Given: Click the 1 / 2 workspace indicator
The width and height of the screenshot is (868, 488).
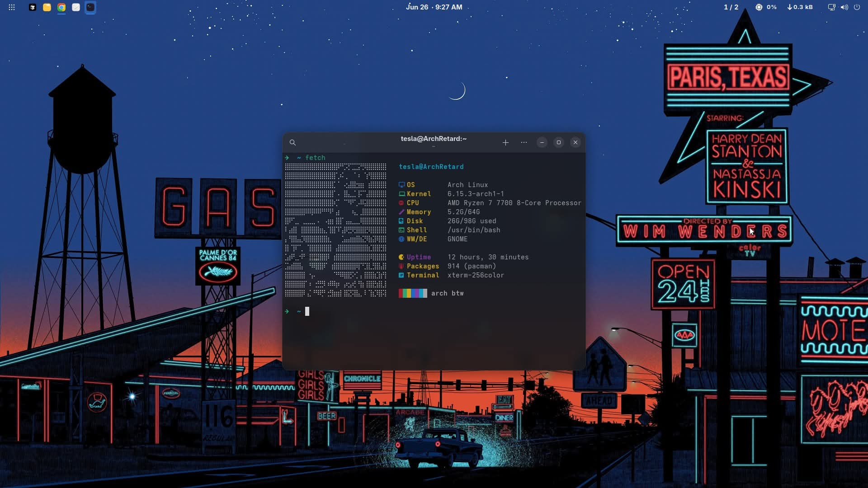Looking at the screenshot, I should (x=731, y=7).
